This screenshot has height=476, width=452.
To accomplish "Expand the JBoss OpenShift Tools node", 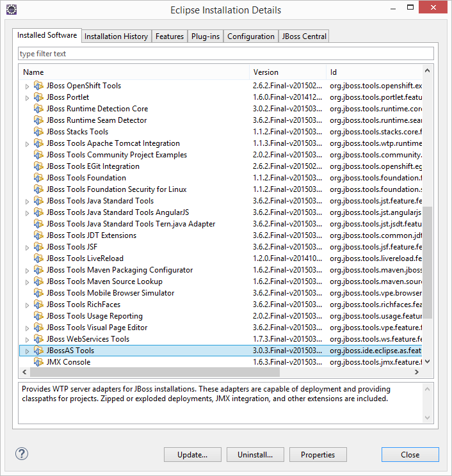I will [x=27, y=86].
